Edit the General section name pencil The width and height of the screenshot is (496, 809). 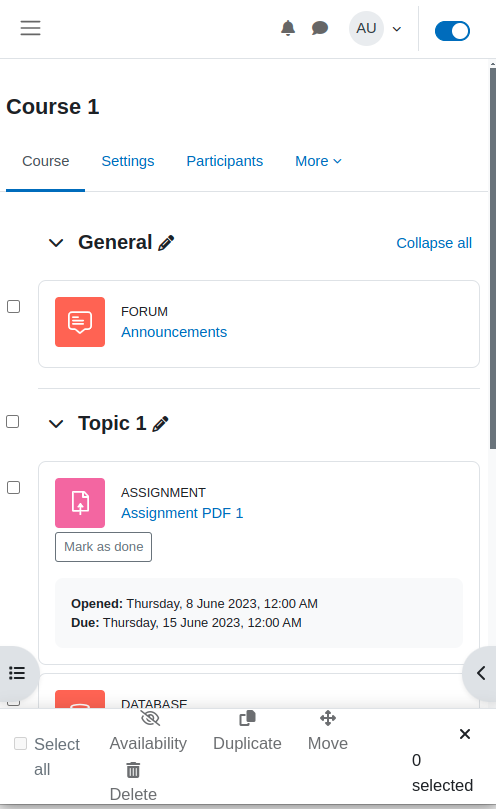coord(166,242)
